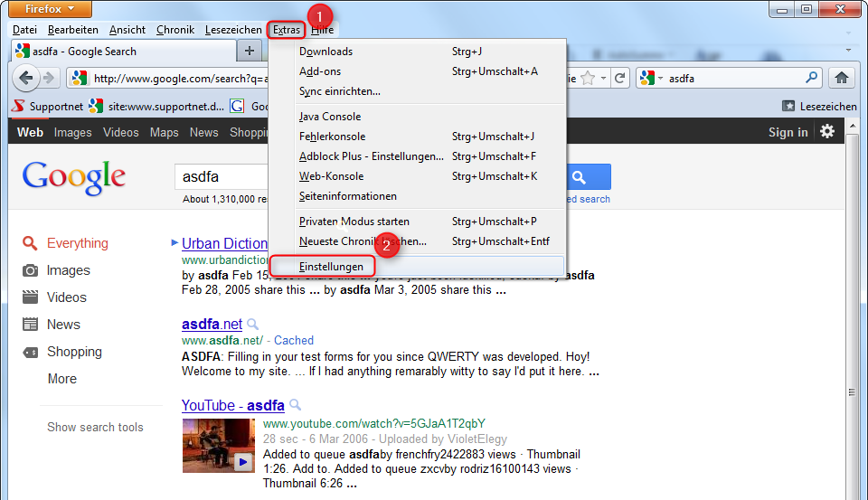
Task: Click the Extras menu
Action: (x=287, y=30)
